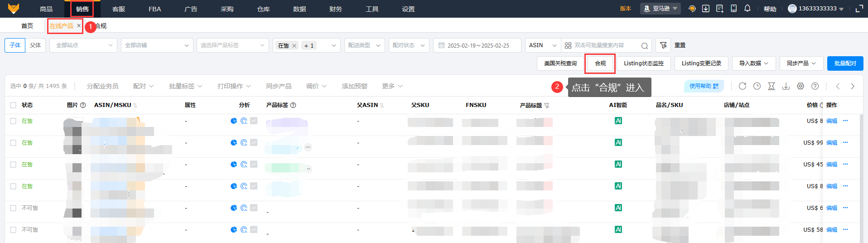Click the refresh icon above the table

pyautogui.click(x=743, y=86)
